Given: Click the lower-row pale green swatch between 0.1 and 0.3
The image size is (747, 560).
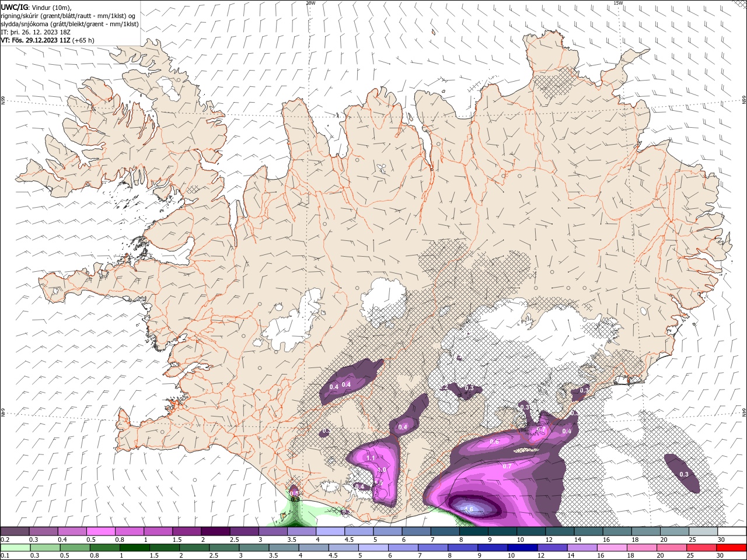Looking at the screenshot, I should pyautogui.click(x=15, y=548).
